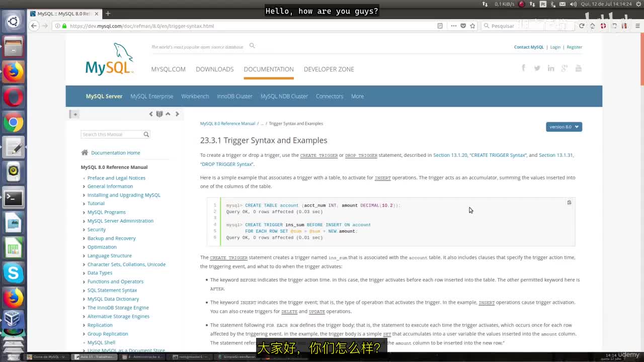Go back to previous browser page
The width and height of the screenshot is (644, 362).
(34, 26)
